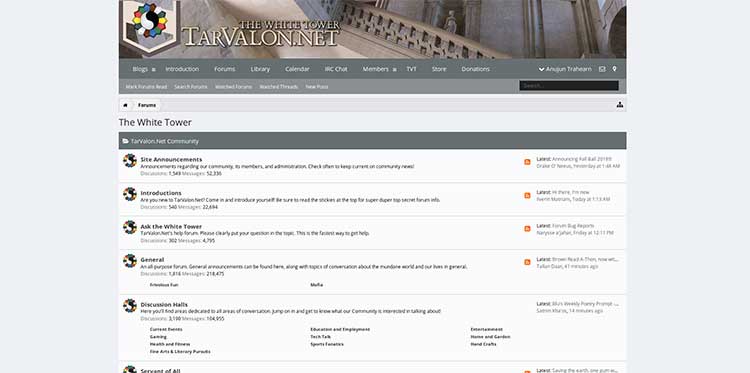Go to the Forums nav tab
750x373 pixels.
click(x=224, y=69)
